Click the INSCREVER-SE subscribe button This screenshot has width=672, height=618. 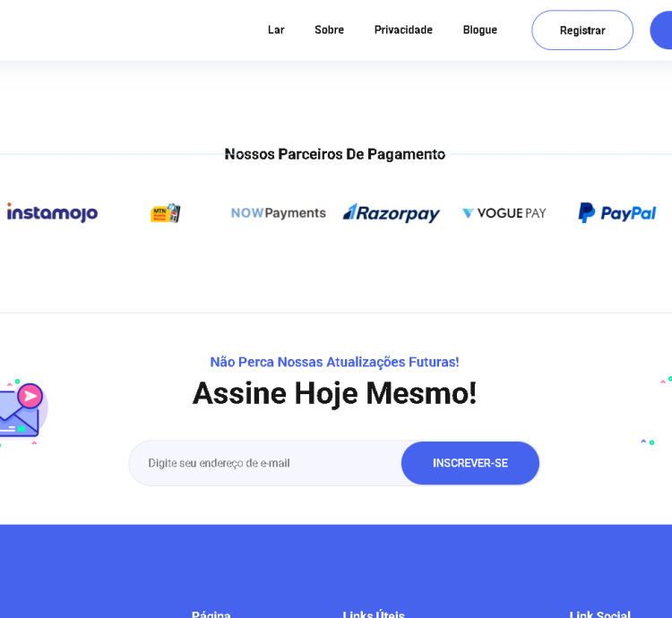470,463
